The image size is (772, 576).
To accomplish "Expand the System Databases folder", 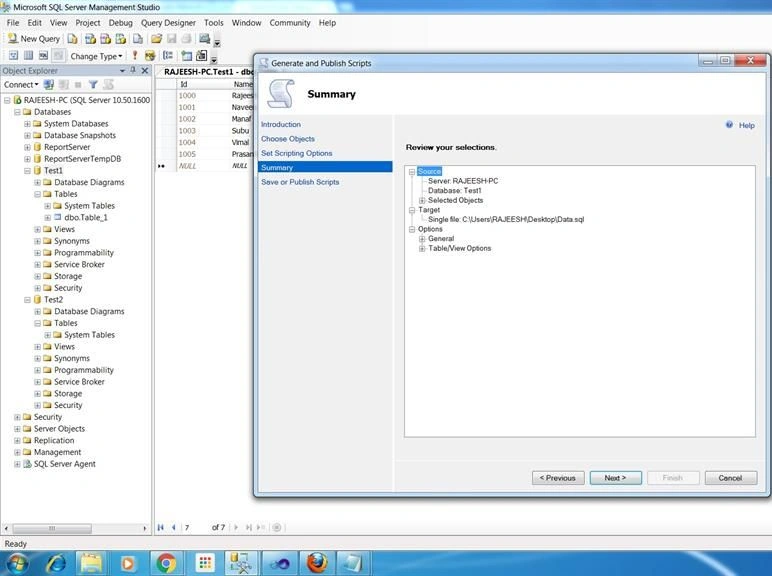I will click(28, 124).
